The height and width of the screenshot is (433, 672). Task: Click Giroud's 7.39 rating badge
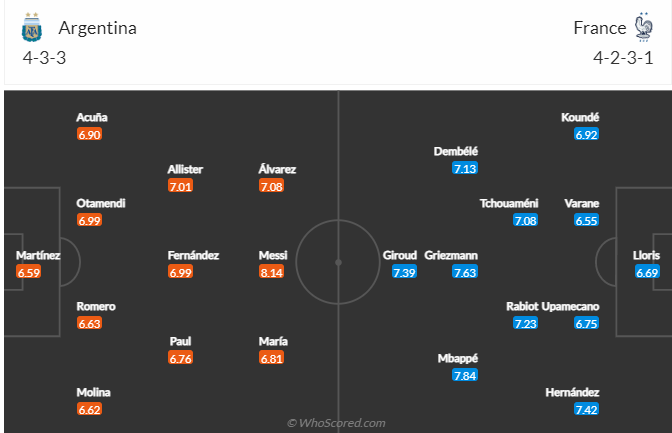coord(404,272)
